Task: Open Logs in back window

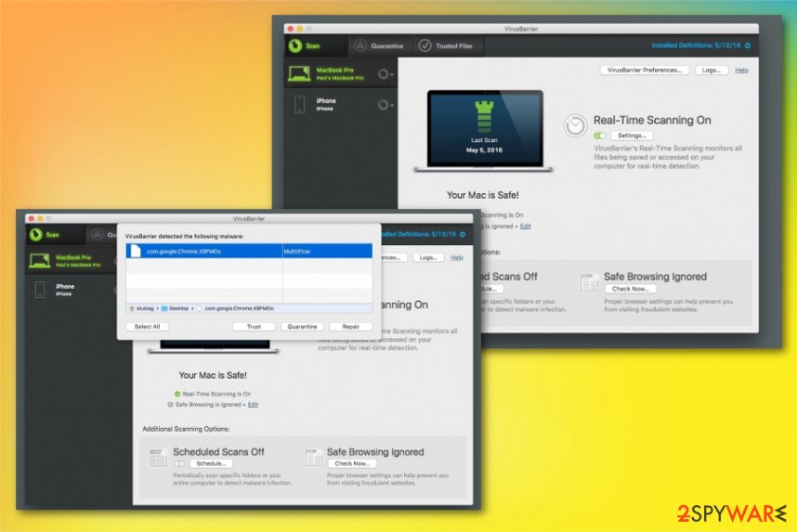Action: coord(711,71)
